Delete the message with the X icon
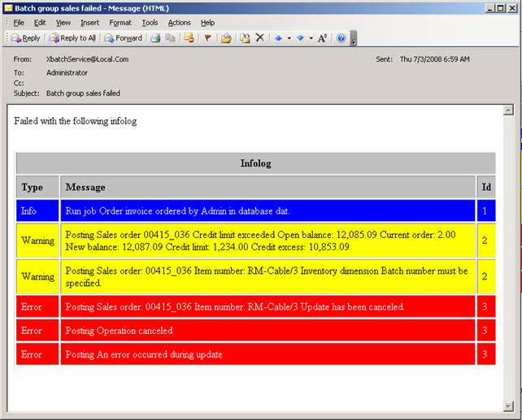Viewport: 522px width, 420px height. tap(260, 38)
